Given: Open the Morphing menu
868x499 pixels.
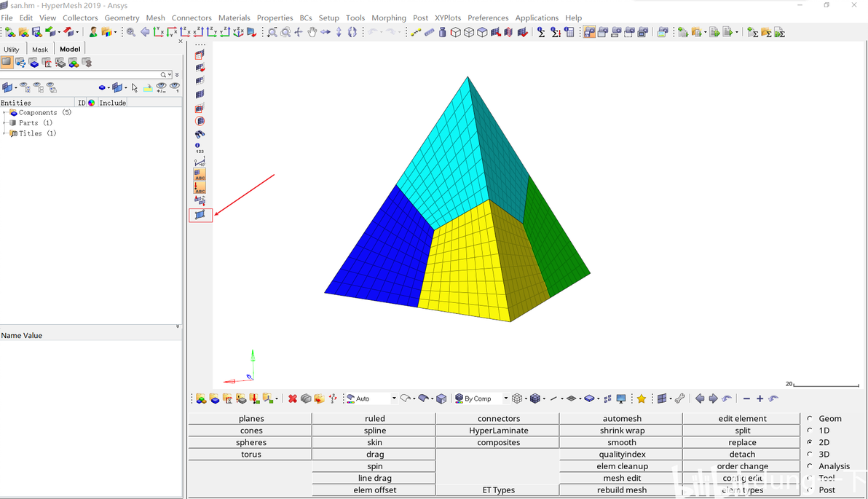Looking at the screenshot, I should (x=389, y=17).
